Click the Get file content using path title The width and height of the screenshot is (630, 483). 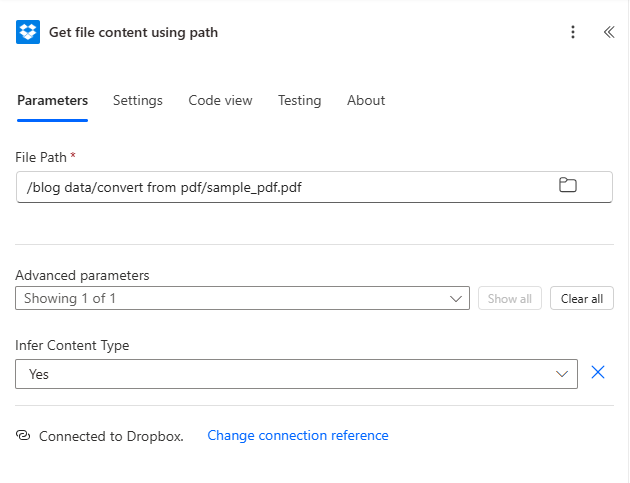tap(133, 32)
